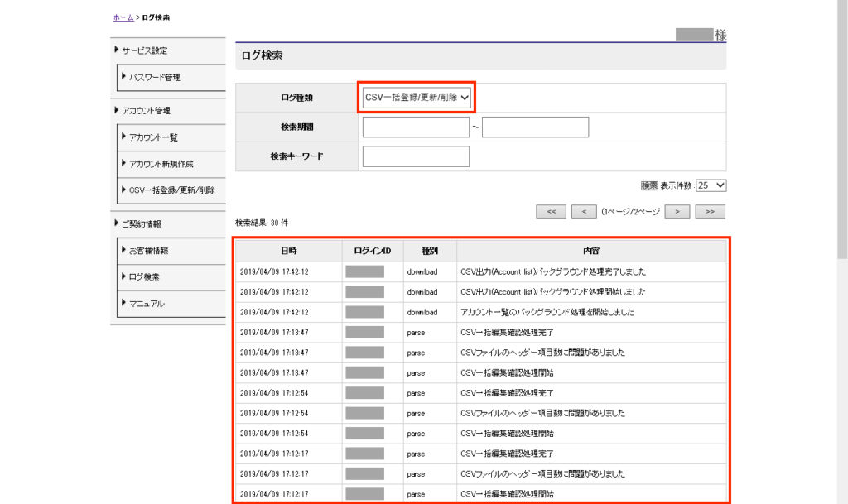Jump to last page with >> button
848x504 pixels.
click(x=710, y=212)
